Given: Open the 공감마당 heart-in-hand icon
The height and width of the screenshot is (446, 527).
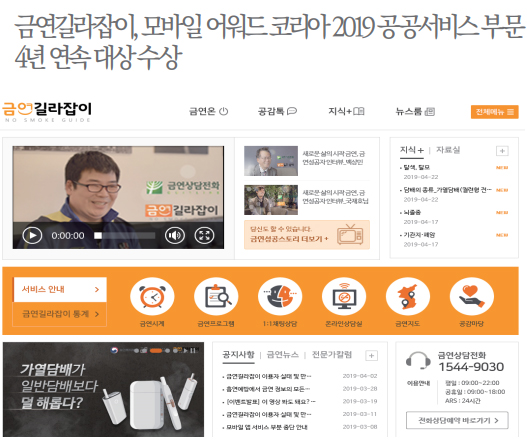Looking at the screenshot, I should 472,297.
